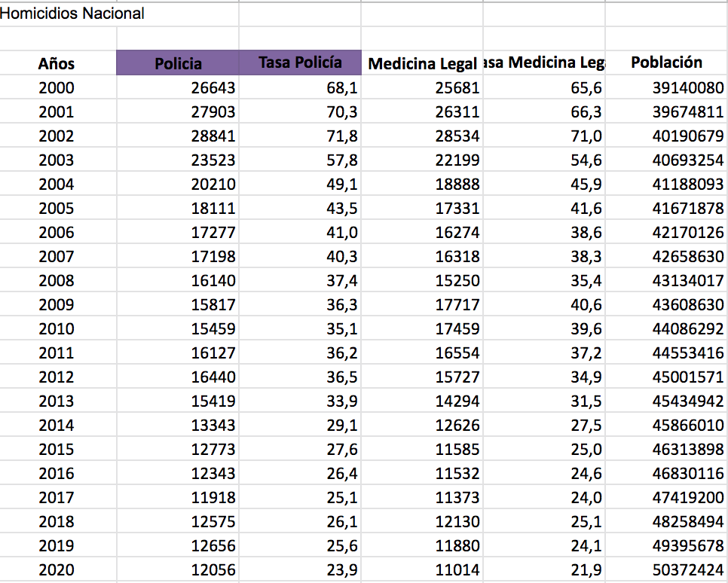Select the year cell 2000
Screen dimensions: 728x583
pos(57,87)
